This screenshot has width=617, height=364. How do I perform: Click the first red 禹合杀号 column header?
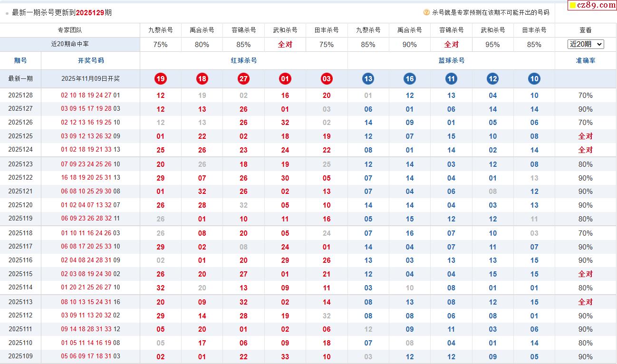pyautogui.click(x=202, y=30)
